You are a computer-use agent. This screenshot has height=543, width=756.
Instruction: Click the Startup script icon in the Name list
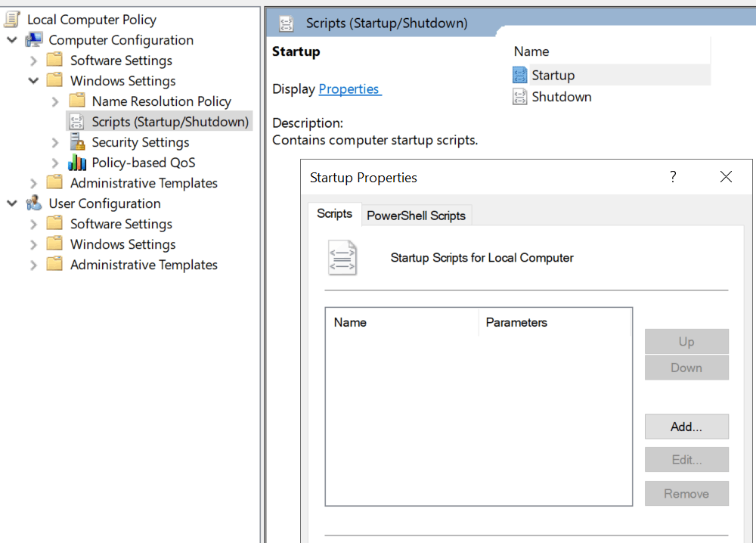click(x=520, y=75)
